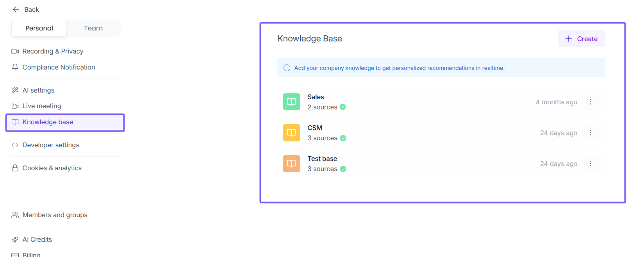Open Members and groups

pos(55,215)
